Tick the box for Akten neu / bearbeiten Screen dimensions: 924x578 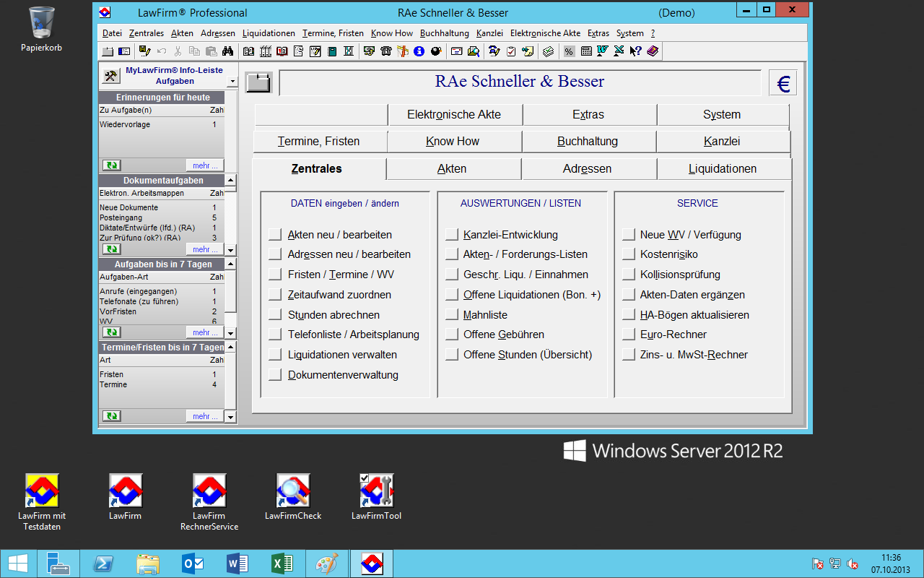pos(274,234)
